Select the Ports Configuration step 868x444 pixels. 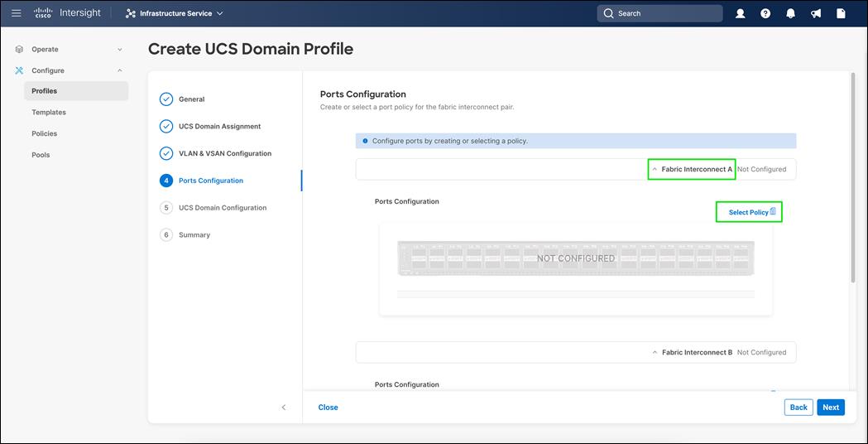coord(211,181)
